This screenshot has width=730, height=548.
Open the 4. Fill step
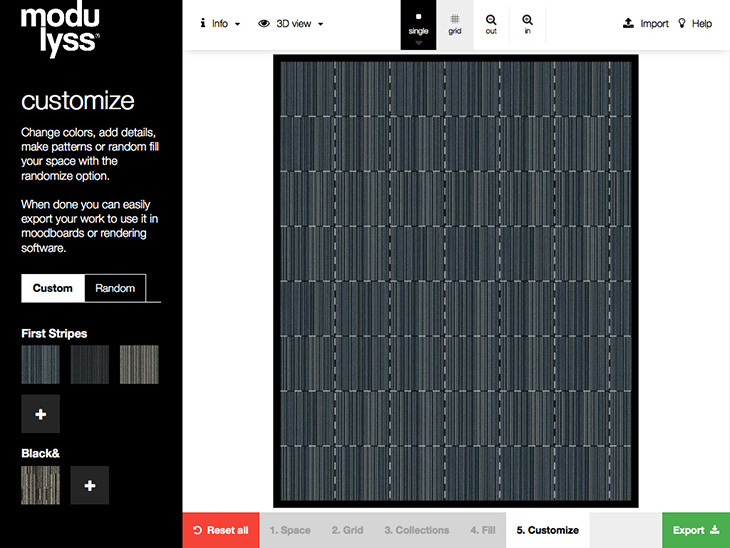coord(483,530)
